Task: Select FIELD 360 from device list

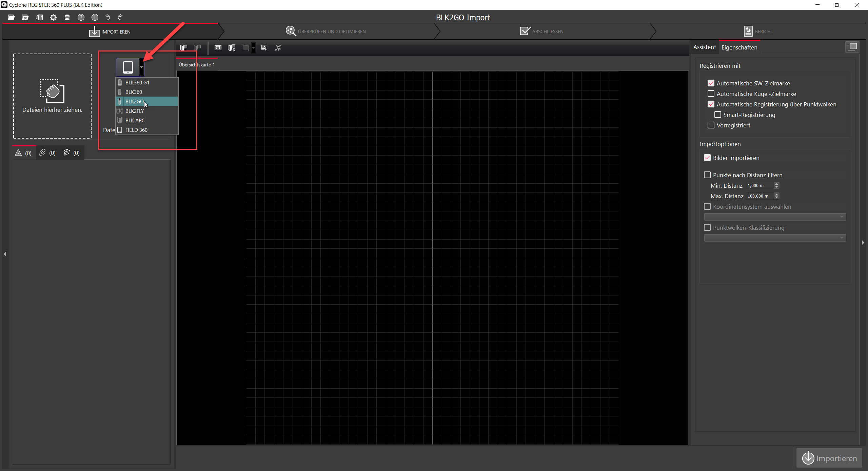Action: pos(147,130)
